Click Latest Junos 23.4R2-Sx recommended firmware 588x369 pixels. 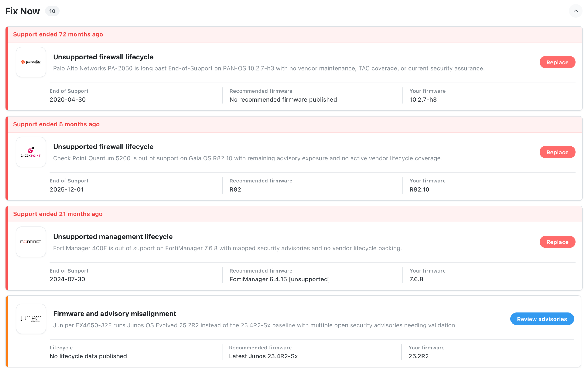(x=263, y=356)
